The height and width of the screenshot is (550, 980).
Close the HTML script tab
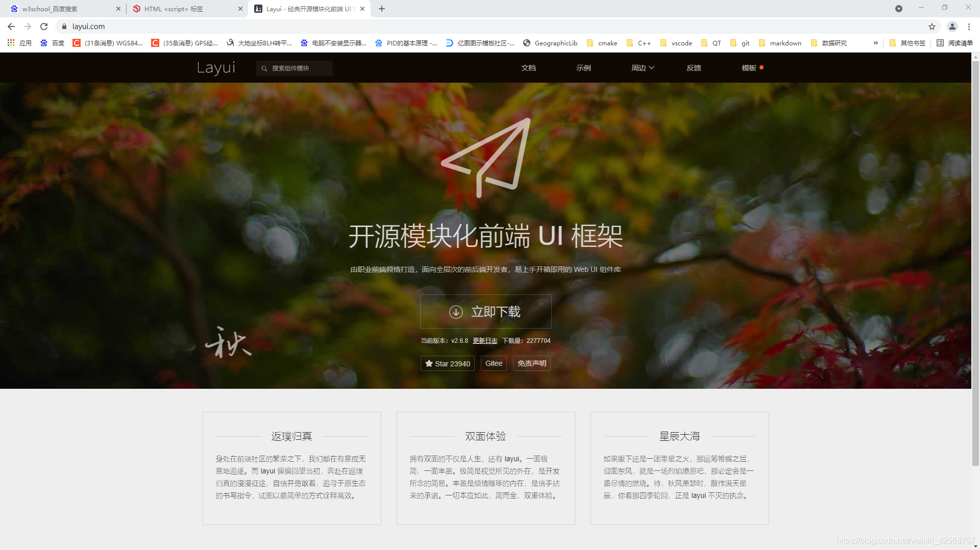(240, 9)
